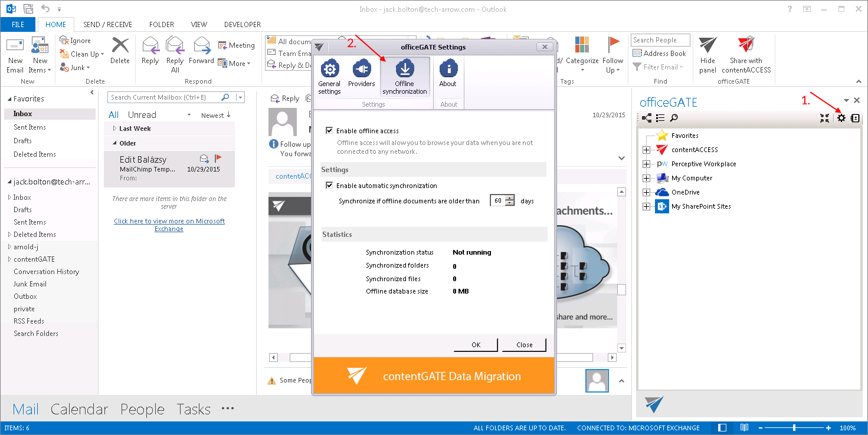868x435 pixels.
Task: Open the Newest sort dropdown
Action: pyautogui.click(x=215, y=115)
